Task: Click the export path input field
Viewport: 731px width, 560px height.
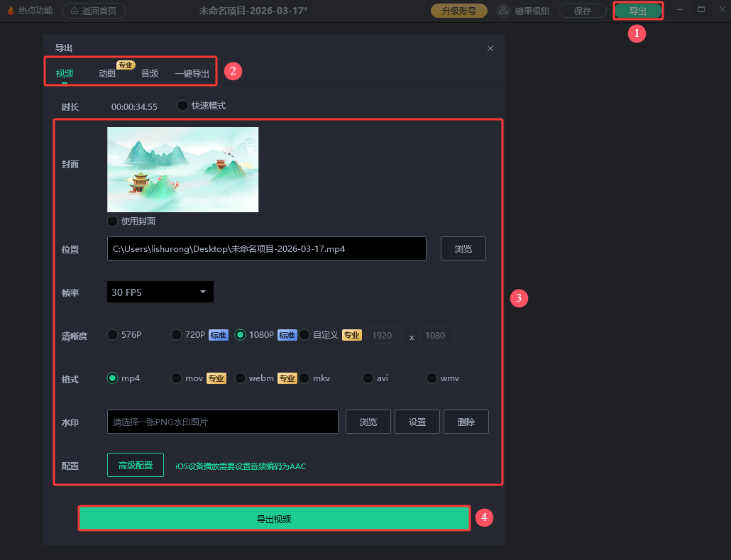Action: pos(266,249)
